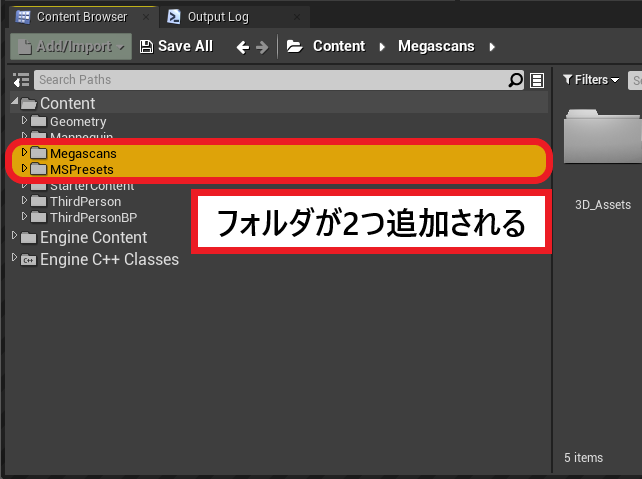Viewport: 642px width, 479px height.
Task: Click the Content Browser tab icon
Action: pyautogui.click(x=23, y=17)
